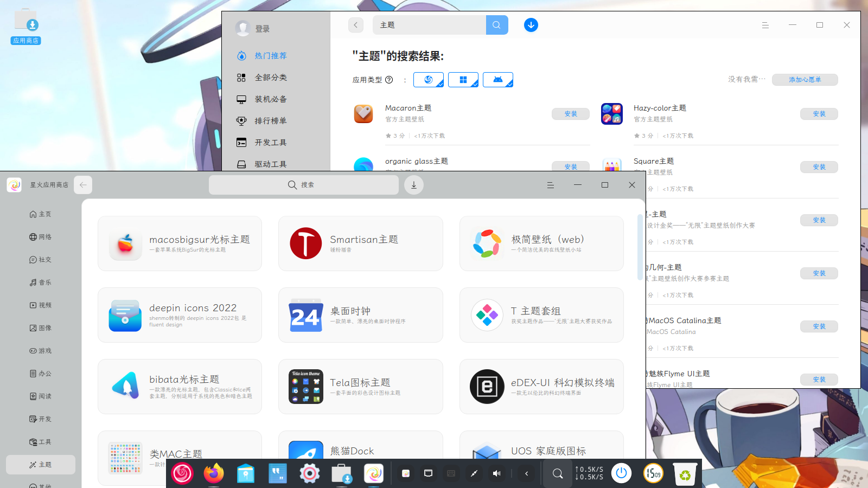Open system settings gear in dock
This screenshot has height=488, width=868.
tap(310, 473)
